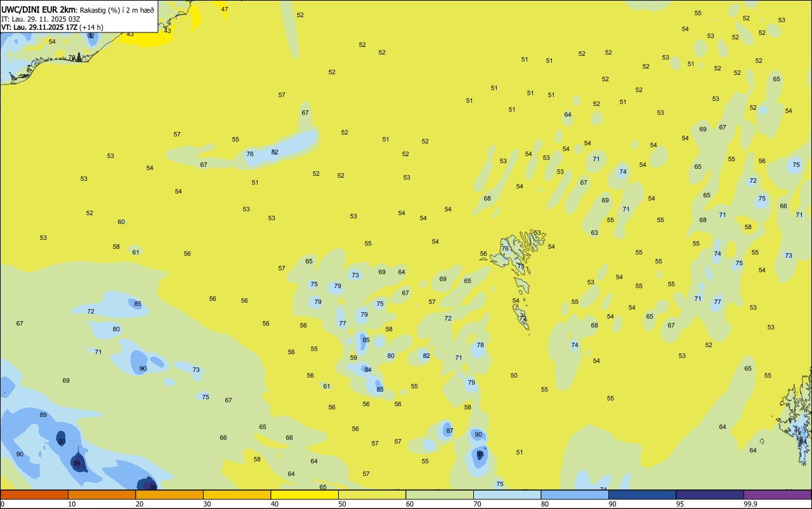The width and height of the screenshot is (812, 509).
Task: Select the 30–40 amber legend swatch
Action: point(237,494)
